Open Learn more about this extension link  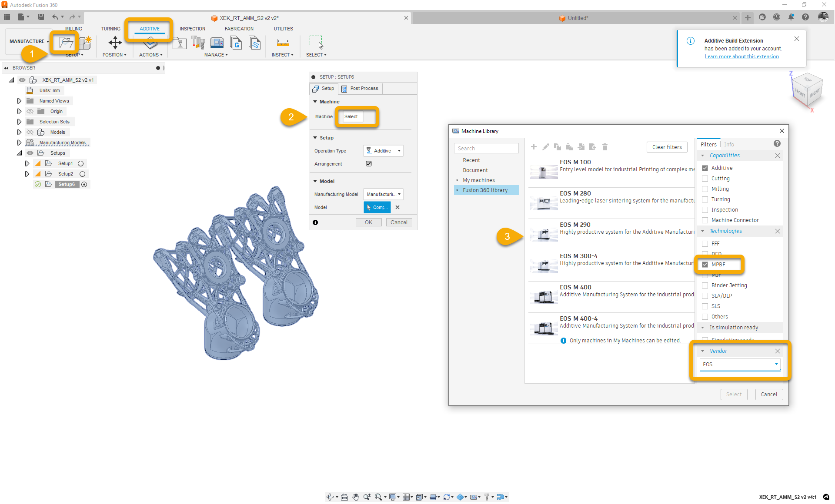coord(741,56)
